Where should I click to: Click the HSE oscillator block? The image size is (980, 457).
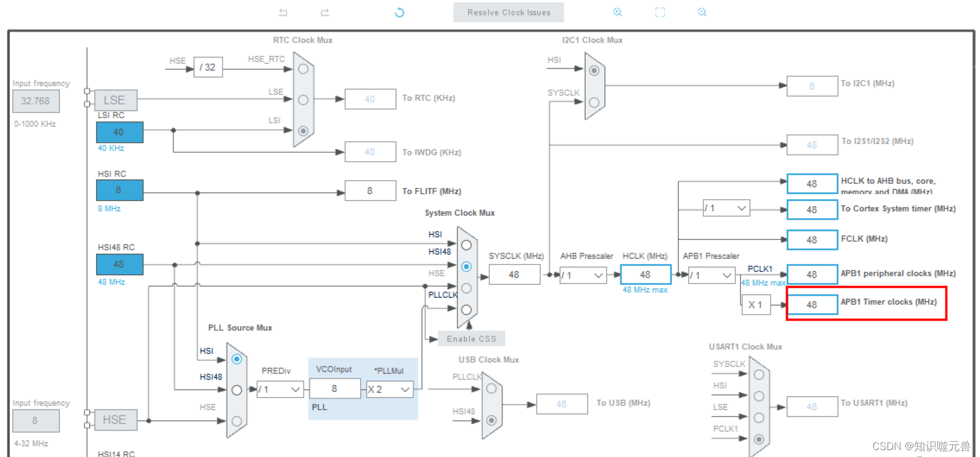(x=116, y=420)
